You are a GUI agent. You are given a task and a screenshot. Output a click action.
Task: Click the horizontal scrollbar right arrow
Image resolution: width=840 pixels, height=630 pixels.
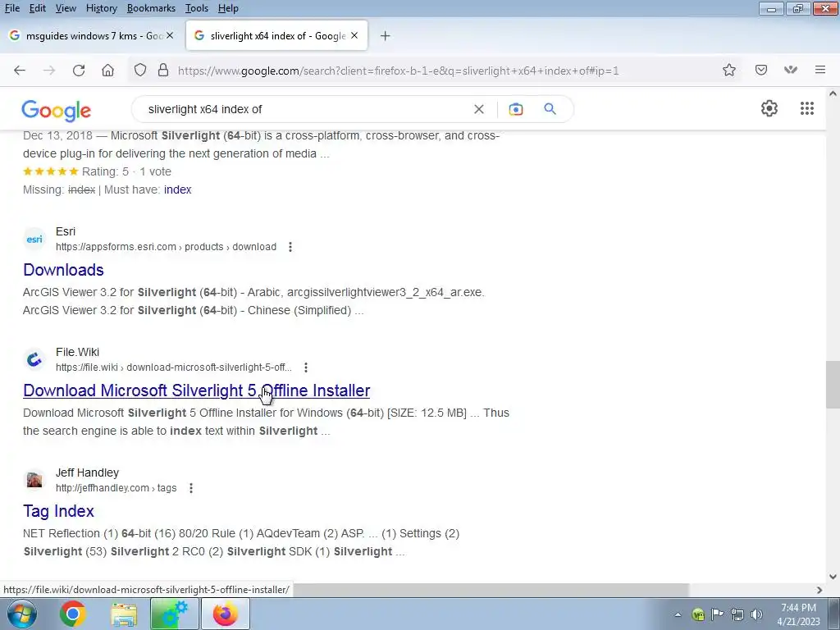(819, 590)
